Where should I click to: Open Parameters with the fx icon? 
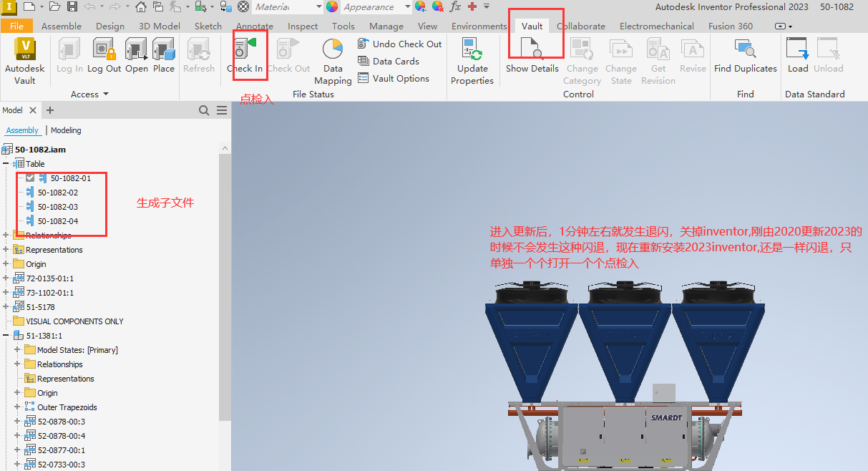coord(455,7)
